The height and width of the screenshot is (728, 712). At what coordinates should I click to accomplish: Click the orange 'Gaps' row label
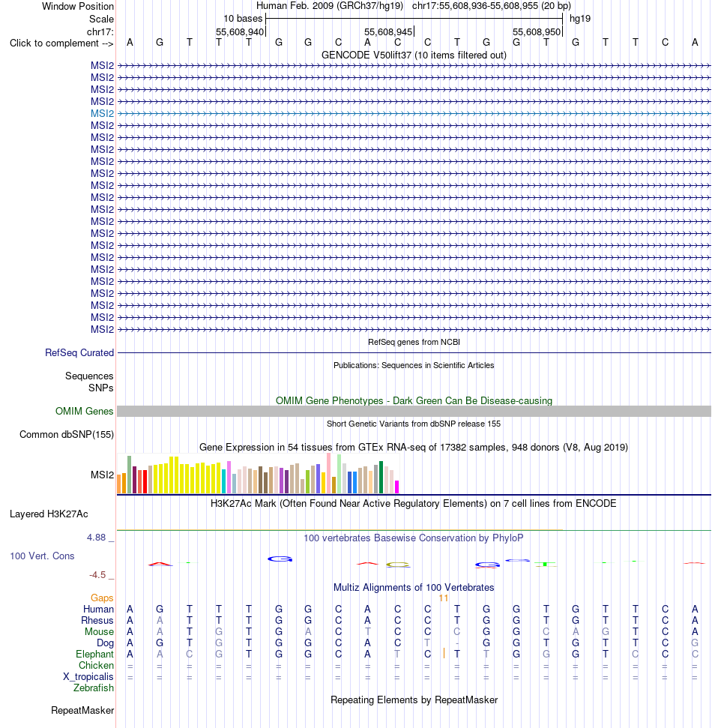(102, 598)
